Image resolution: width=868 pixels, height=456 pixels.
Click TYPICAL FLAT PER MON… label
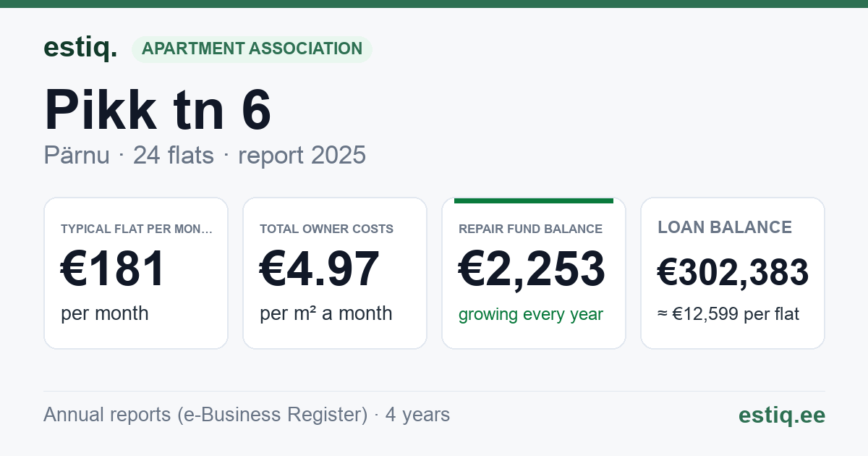tap(137, 229)
